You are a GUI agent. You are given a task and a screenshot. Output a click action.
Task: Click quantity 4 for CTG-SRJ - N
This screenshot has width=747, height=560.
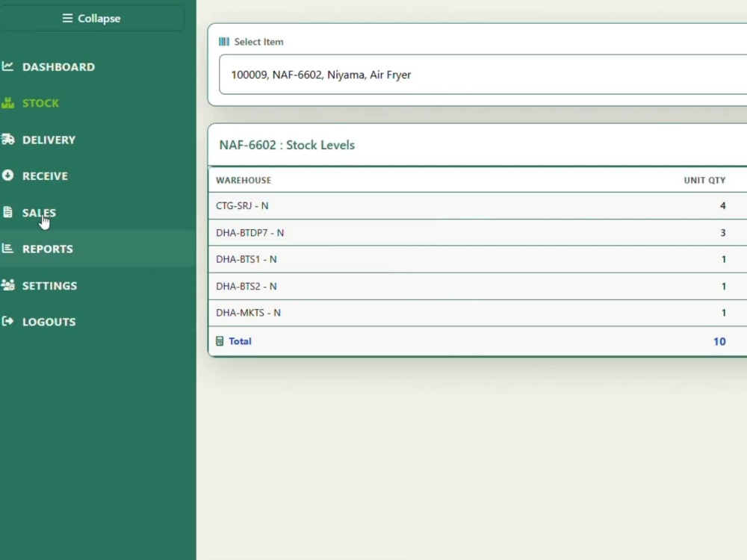(722, 206)
